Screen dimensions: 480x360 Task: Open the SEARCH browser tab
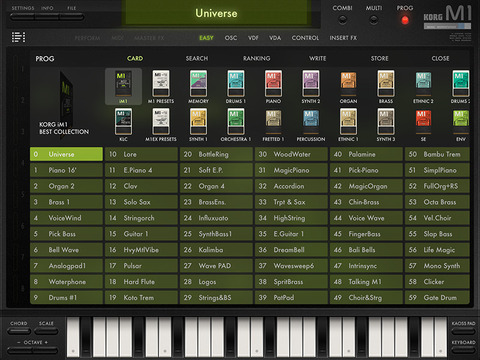pos(197,58)
